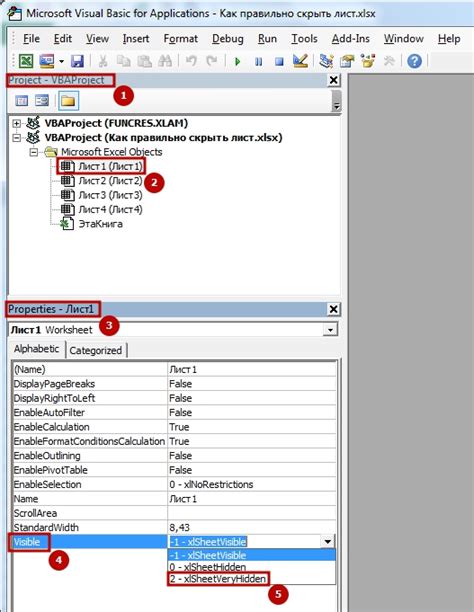
Task: Click View Object button in Project panel
Action: (42, 101)
